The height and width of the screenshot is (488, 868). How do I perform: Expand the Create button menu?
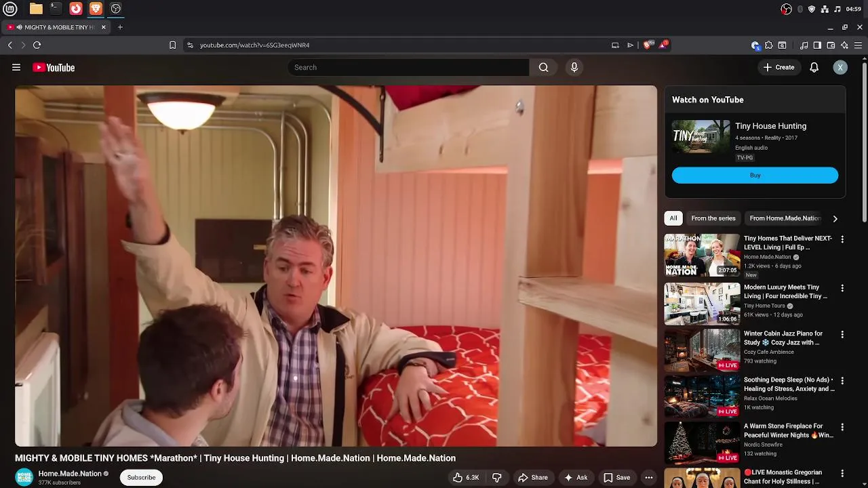click(778, 67)
